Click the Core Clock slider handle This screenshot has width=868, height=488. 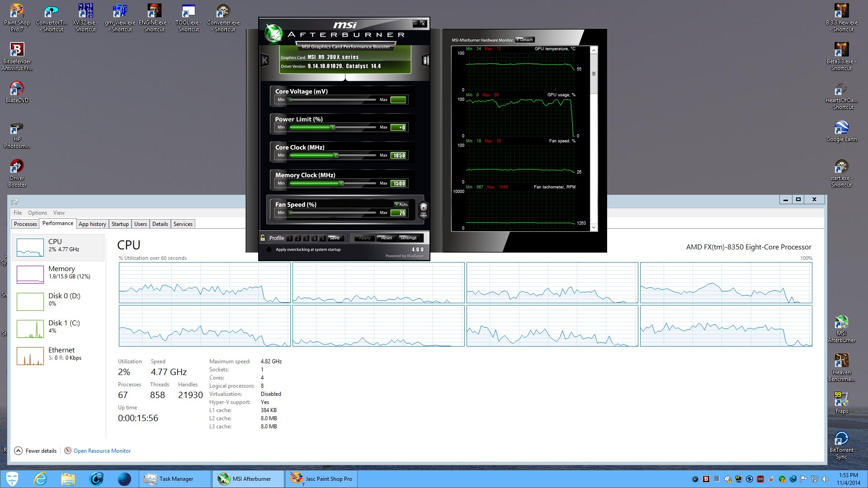click(x=336, y=155)
